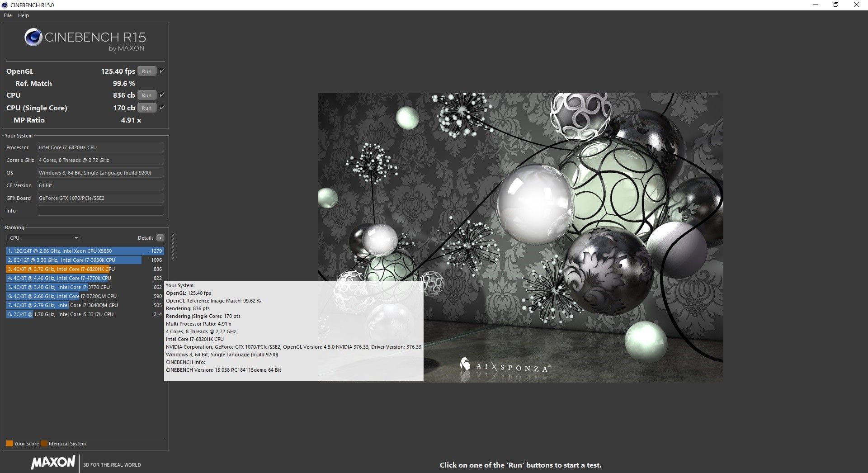Click the CPU score "836 cb"
This screenshot has height=473, width=868.
pos(124,95)
